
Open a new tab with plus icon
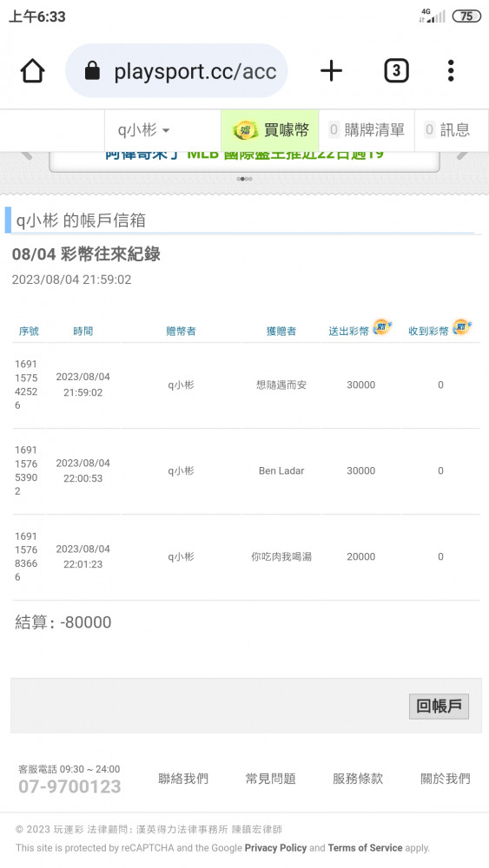tap(331, 71)
